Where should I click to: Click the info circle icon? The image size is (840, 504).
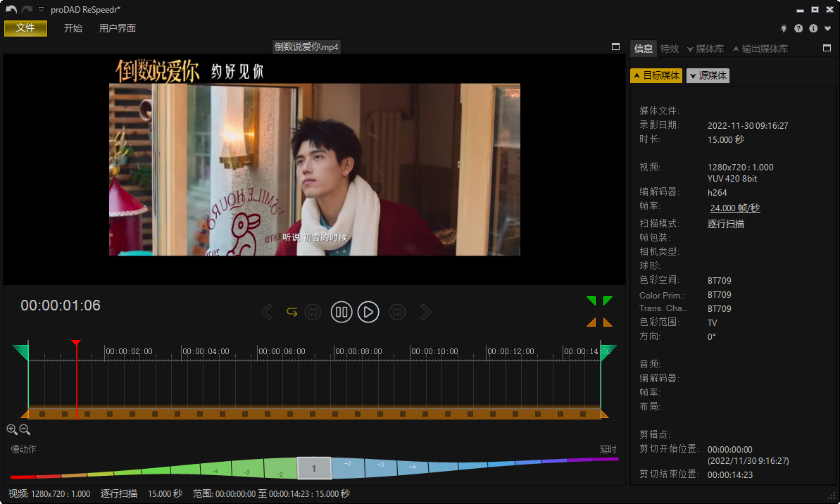coord(813,29)
